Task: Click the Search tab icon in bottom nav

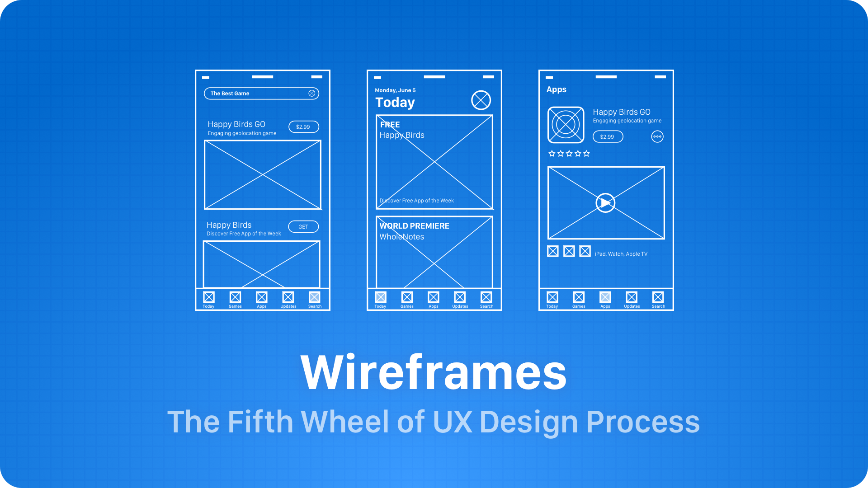Action: click(314, 297)
